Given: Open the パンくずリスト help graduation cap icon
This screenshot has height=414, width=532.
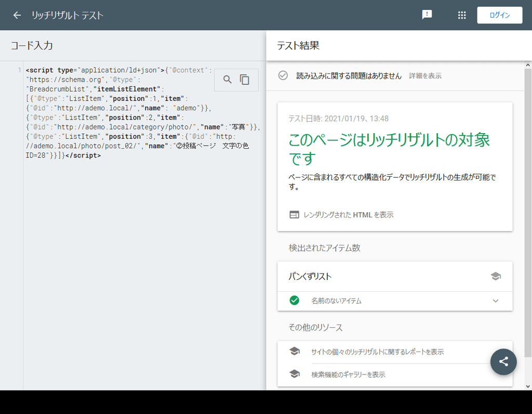Looking at the screenshot, I should pyautogui.click(x=496, y=276).
